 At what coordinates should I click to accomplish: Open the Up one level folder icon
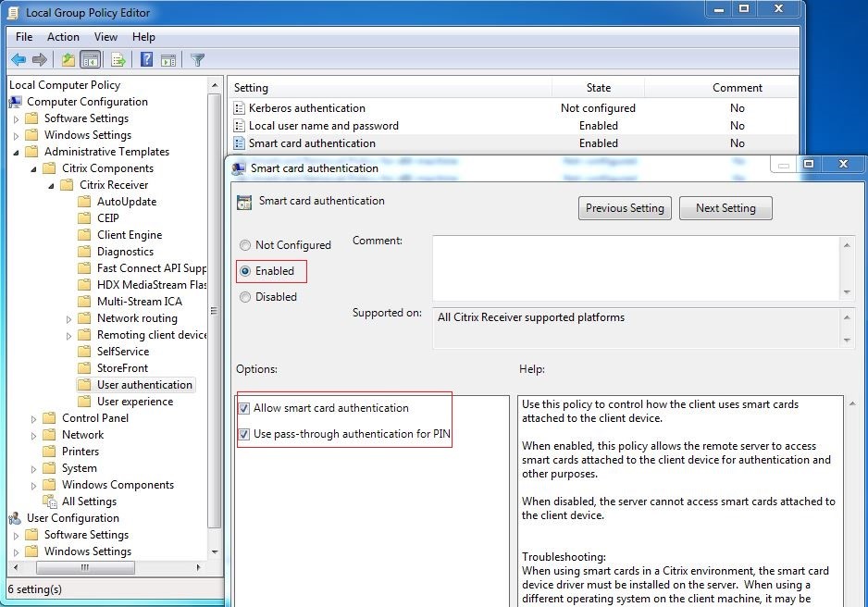coord(68,59)
